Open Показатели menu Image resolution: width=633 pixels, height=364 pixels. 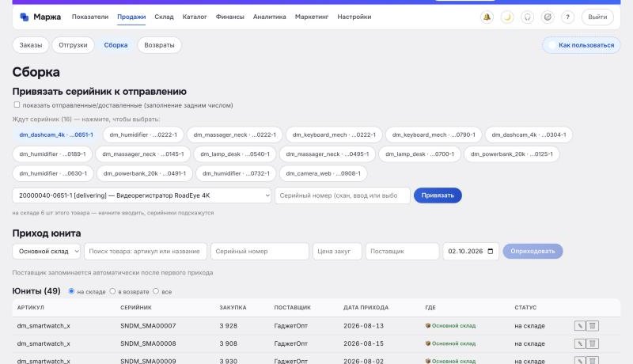[90, 17]
